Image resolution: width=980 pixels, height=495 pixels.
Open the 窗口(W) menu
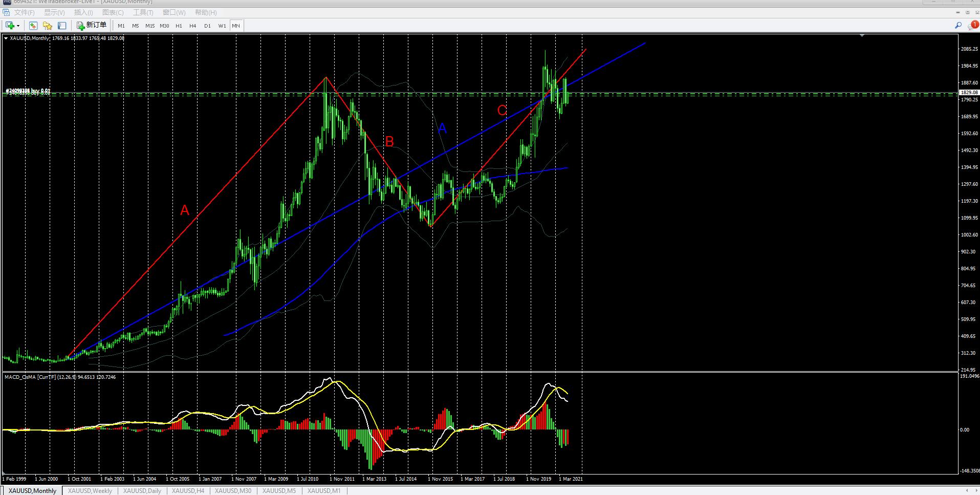[174, 12]
